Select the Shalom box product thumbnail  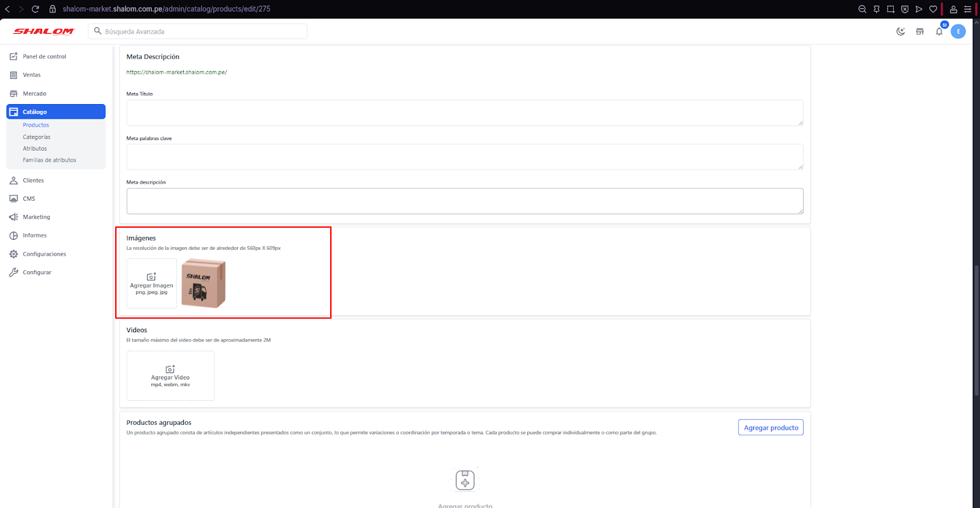(x=203, y=283)
